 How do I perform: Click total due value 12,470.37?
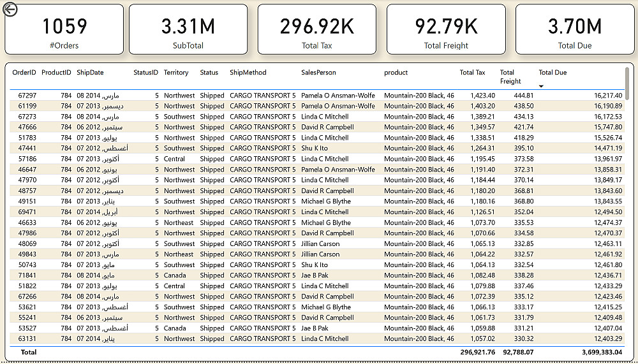(608, 233)
